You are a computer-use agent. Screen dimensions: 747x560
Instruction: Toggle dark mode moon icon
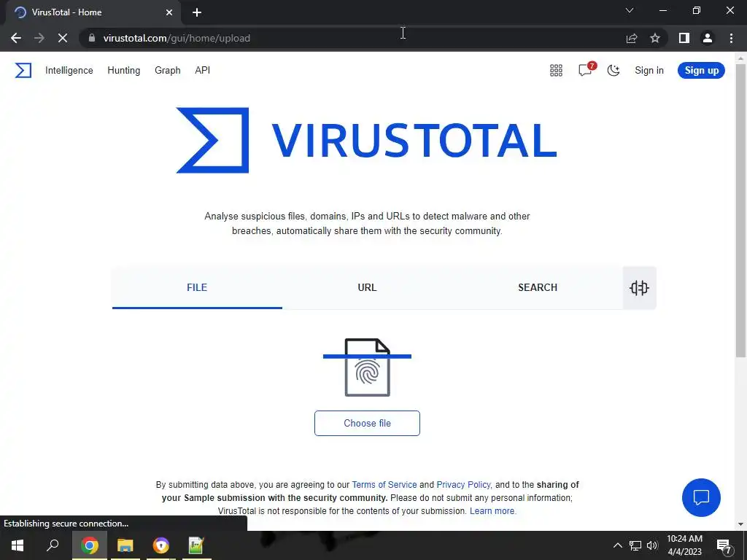click(x=613, y=71)
